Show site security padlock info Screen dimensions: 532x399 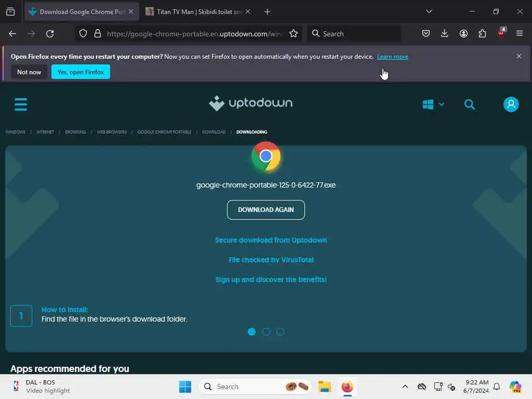point(97,34)
